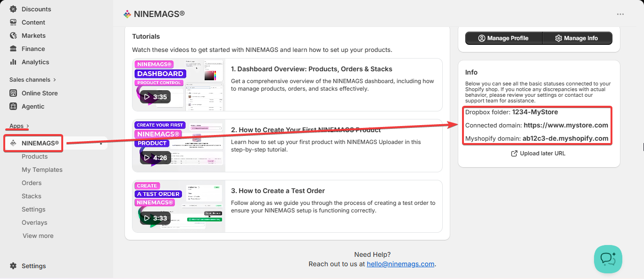Go to the NINEMAGS Orders page
This screenshot has height=279, width=644.
32,183
